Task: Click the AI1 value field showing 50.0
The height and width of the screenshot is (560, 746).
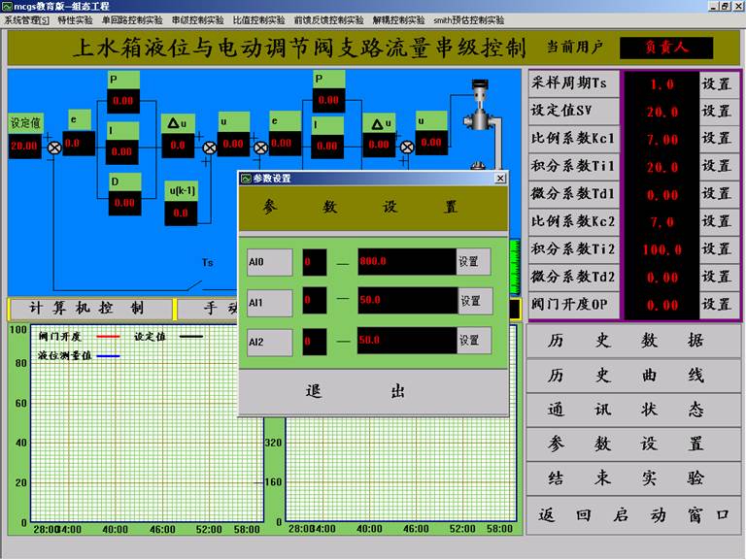Action: pos(406,301)
